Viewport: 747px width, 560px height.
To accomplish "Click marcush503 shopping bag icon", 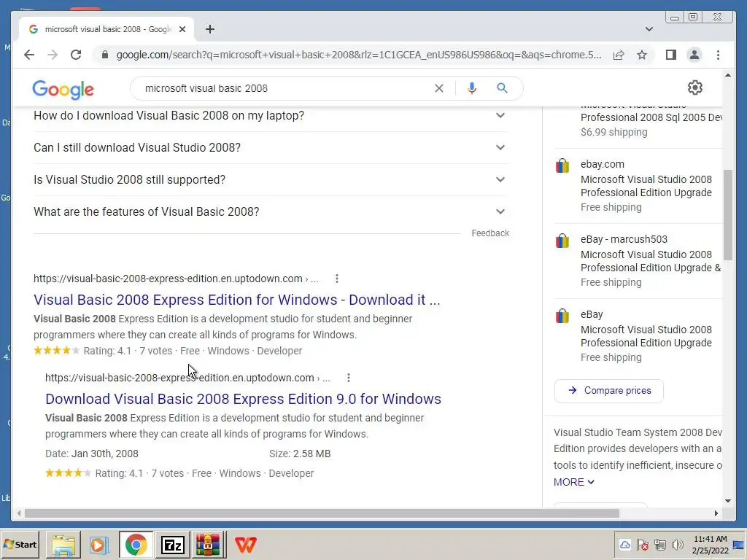I will (562, 241).
